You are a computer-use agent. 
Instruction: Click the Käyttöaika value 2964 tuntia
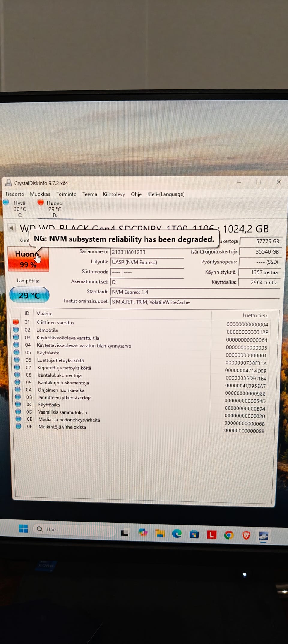[x=259, y=282]
